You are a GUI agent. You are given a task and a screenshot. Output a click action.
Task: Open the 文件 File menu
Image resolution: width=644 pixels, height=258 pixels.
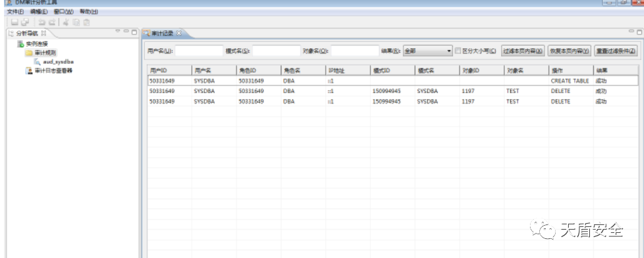16,11
